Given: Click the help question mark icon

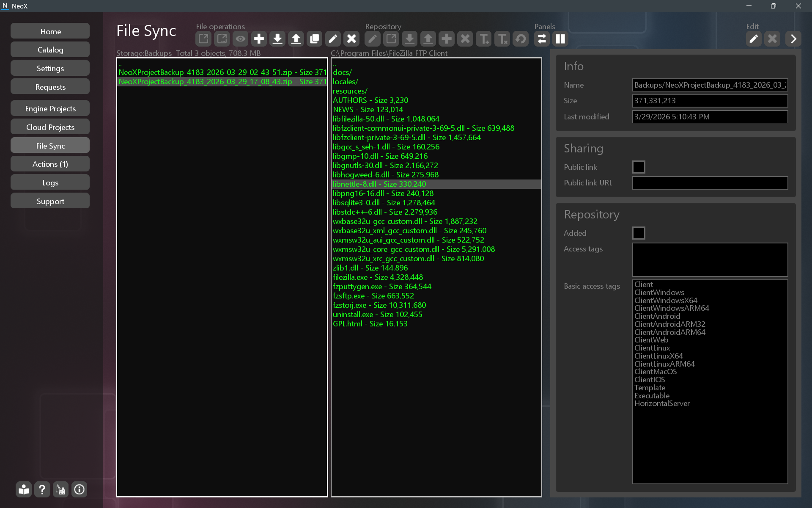Looking at the screenshot, I should point(42,490).
